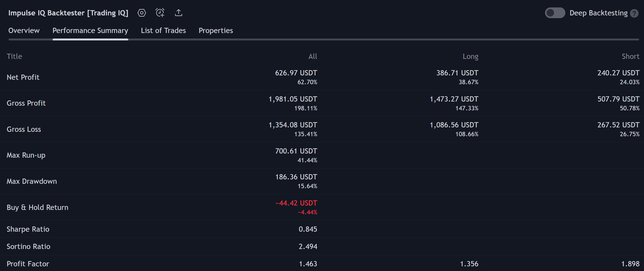Select the Max Drawdown row label
This screenshot has height=271, width=644.
click(32, 181)
